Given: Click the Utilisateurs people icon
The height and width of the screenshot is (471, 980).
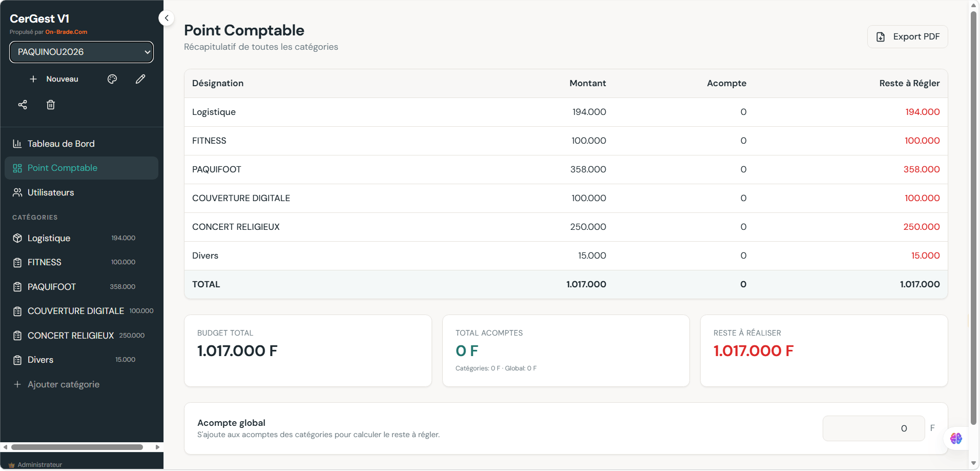Looking at the screenshot, I should click(x=17, y=192).
